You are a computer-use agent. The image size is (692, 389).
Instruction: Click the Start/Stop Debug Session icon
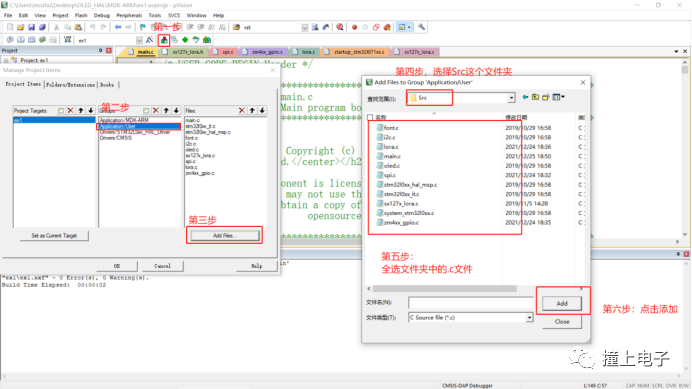pos(340,27)
